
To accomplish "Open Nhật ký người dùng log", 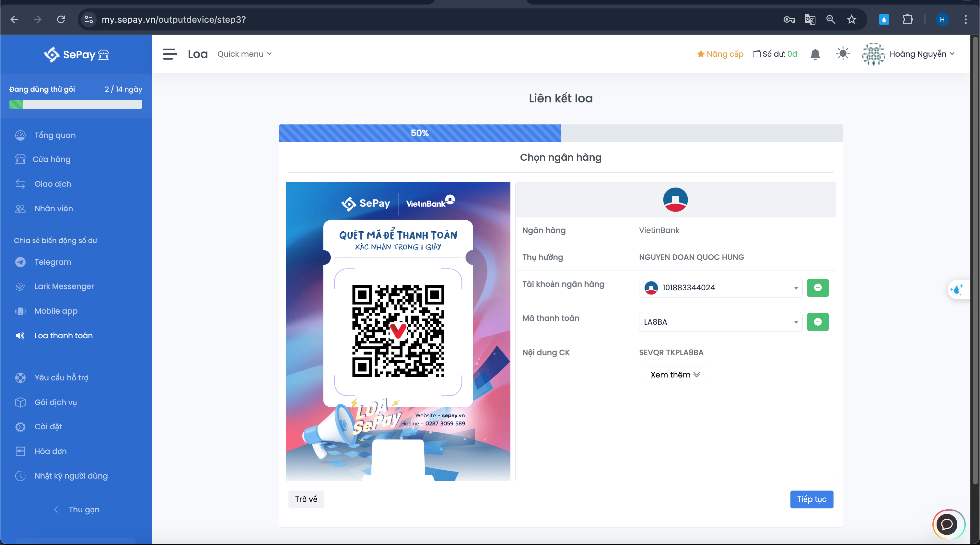I will coord(71,476).
